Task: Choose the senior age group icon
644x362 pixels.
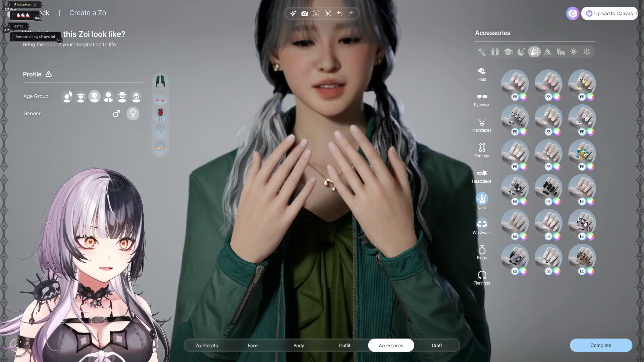Action: click(136, 97)
